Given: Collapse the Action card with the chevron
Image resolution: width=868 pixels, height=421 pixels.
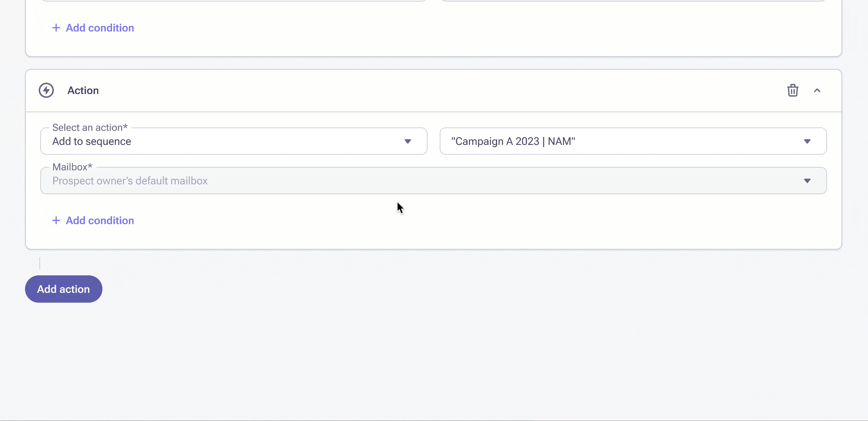Looking at the screenshot, I should click(817, 90).
